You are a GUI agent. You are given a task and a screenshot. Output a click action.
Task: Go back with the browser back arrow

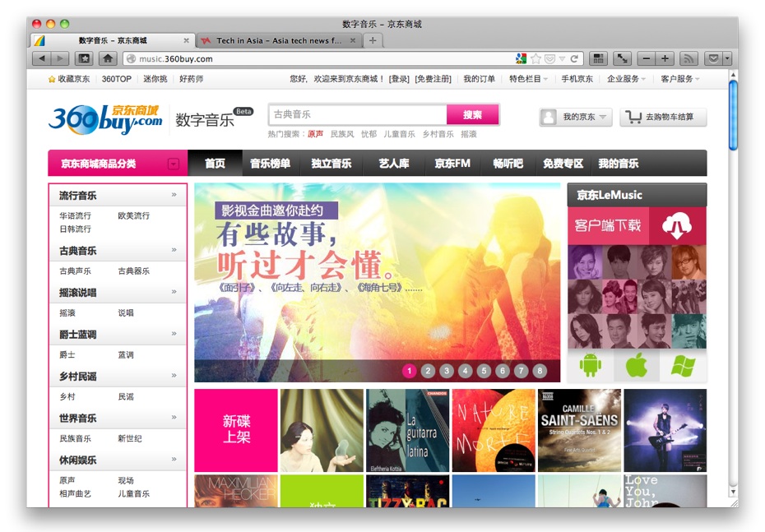42,58
